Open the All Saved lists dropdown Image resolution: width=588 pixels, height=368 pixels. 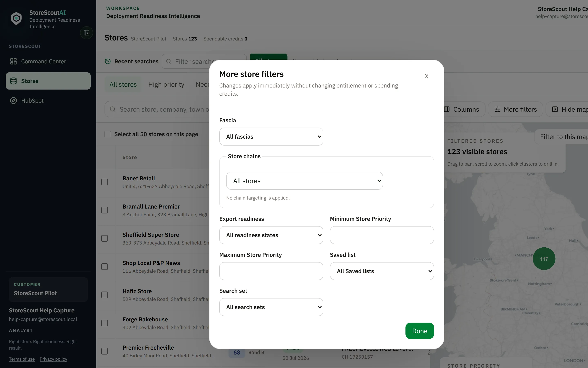pos(382,271)
